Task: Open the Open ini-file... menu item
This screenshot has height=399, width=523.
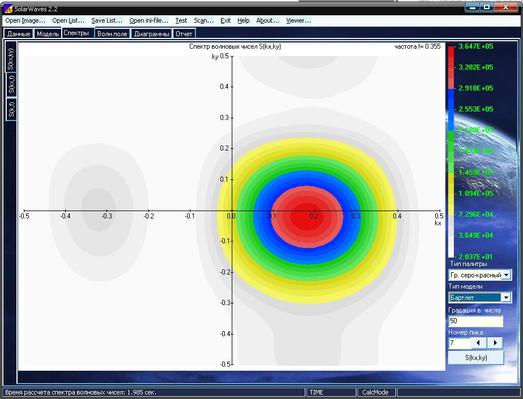Action: [x=149, y=21]
